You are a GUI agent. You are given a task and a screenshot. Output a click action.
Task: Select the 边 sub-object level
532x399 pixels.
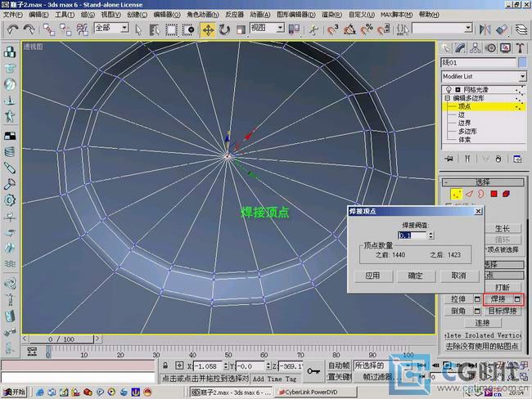pos(462,115)
